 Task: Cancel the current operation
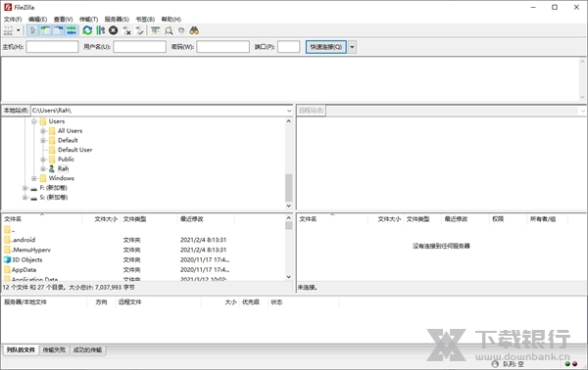pos(114,30)
